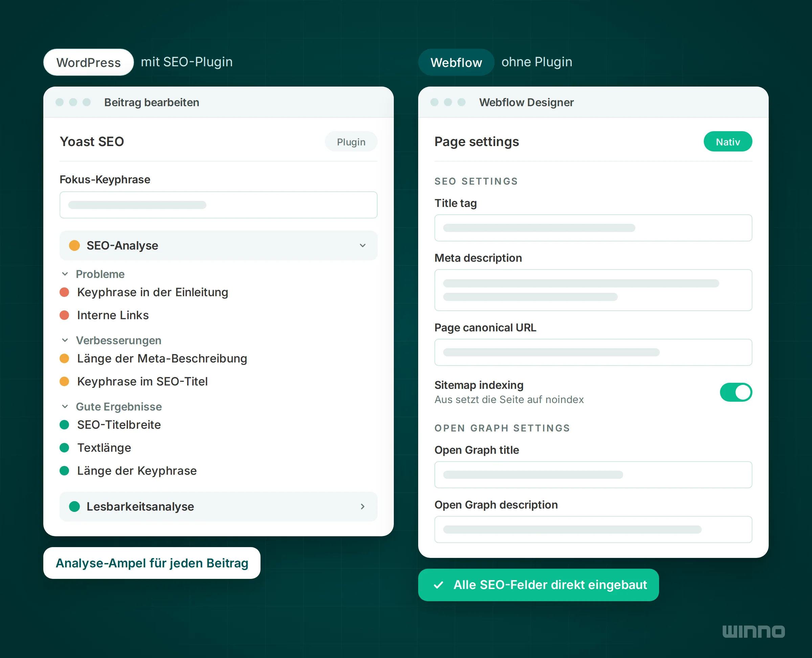Click the Page canonical URL field
Viewport: 812px width, 658px height.
593,352
